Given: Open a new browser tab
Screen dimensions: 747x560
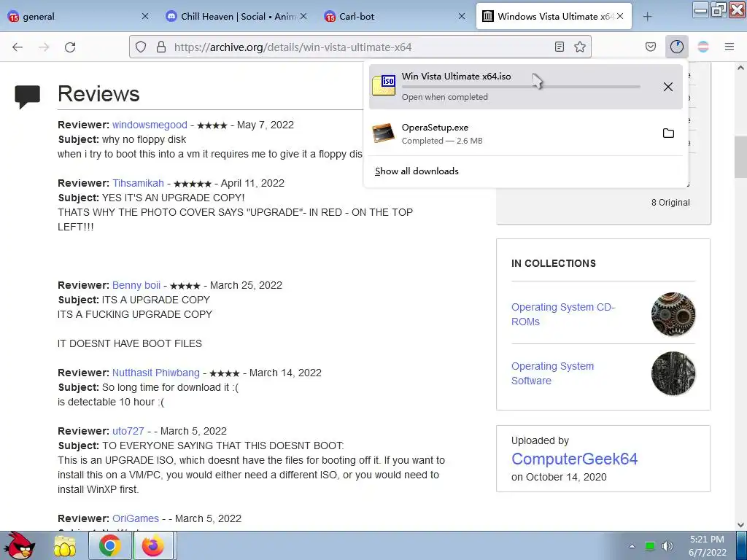Looking at the screenshot, I should 647,17.
